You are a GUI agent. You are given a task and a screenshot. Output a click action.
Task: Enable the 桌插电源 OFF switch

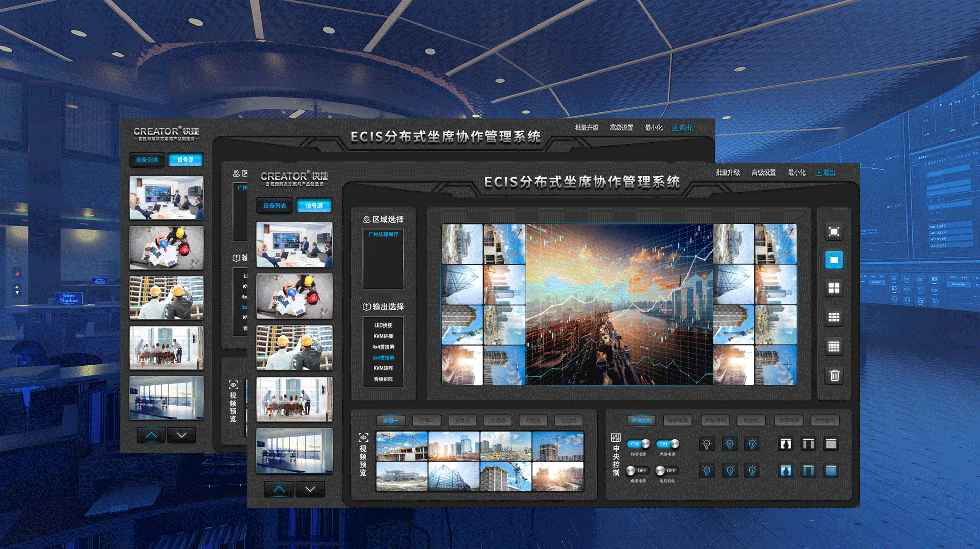(x=637, y=470)
